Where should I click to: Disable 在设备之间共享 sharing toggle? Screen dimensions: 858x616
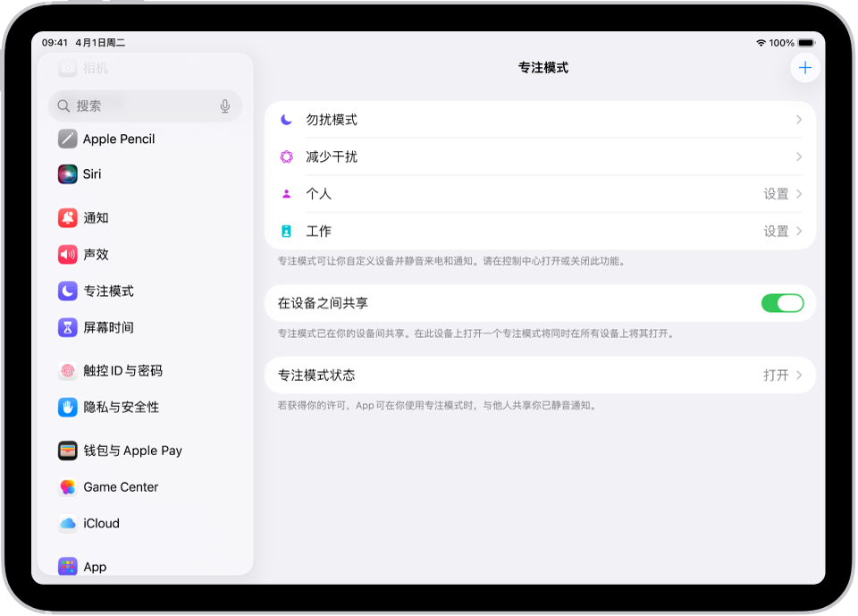[x=783, y=303]
